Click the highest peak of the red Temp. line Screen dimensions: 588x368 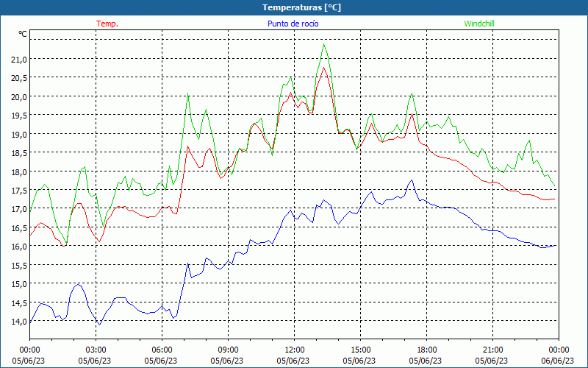click(x=324, y=68)
